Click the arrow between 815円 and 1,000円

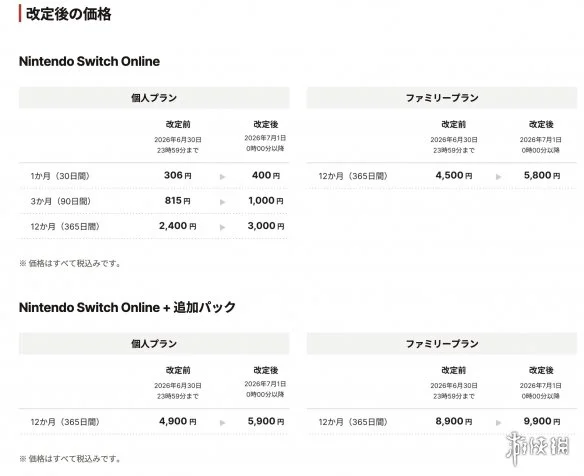pos(223,202)
